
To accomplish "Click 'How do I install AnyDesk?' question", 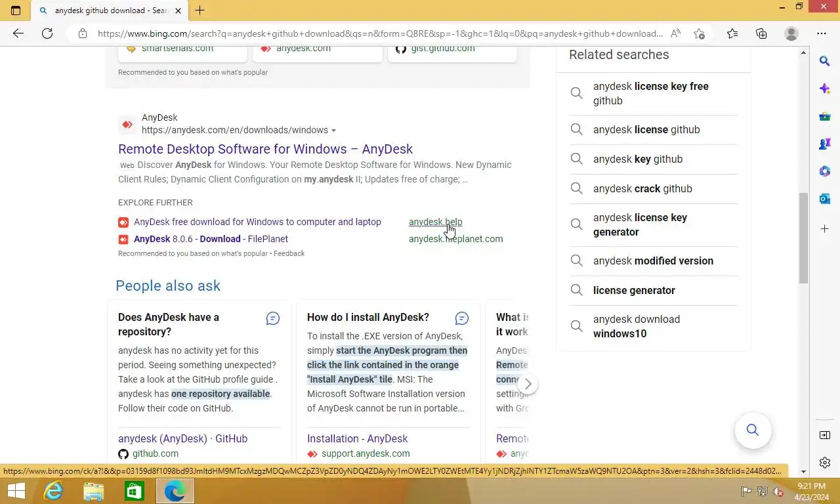I will tap(368, 317).
